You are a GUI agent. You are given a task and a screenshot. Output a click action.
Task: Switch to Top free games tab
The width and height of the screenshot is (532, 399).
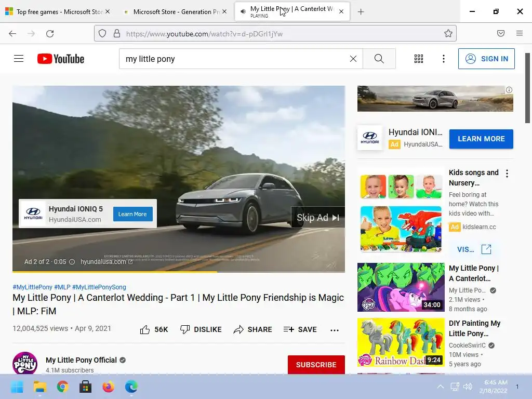click(58, 11)
